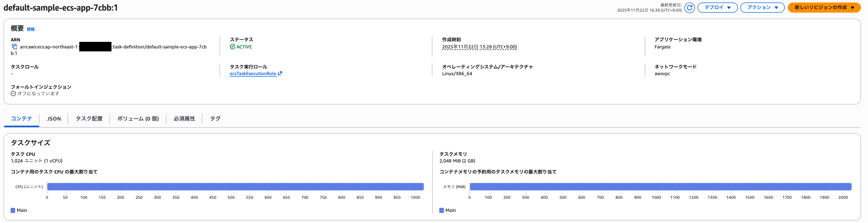Click the fault injection off status icon
This screenshot has width=868, height=223.
click(x=13, y=94)
